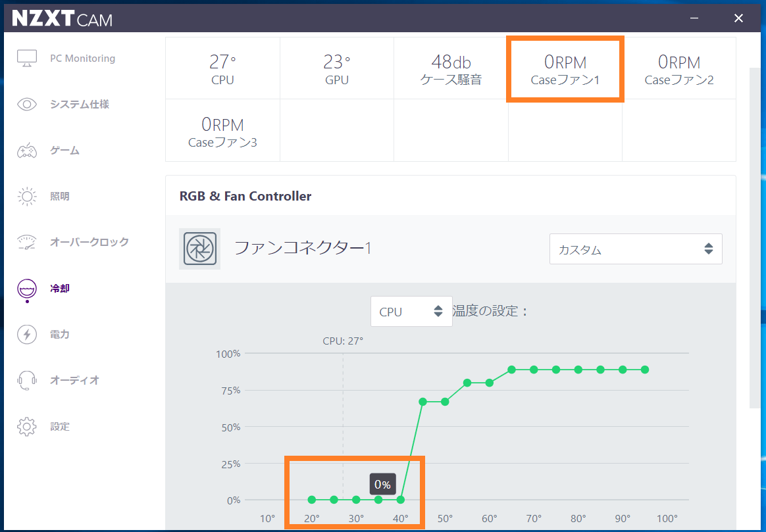Click the fan curve point at 85°

click(x=600, y=370)
